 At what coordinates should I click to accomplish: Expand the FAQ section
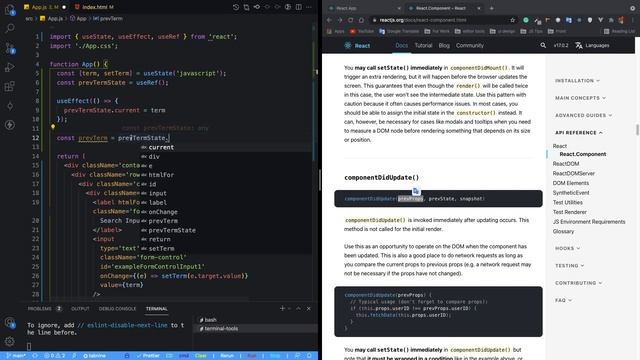pos(563,300)
